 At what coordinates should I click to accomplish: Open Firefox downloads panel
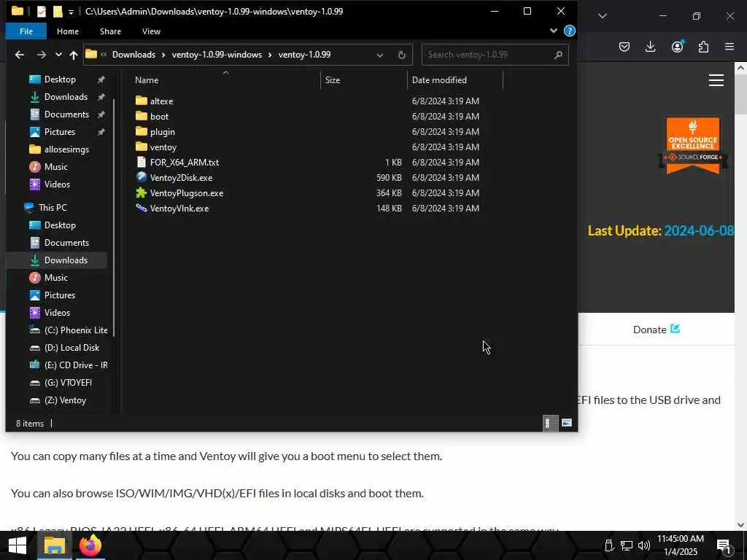pos(650,47)
